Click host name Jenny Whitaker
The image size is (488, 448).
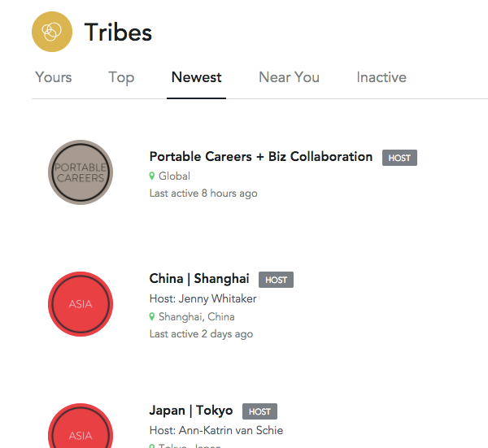tap(217, 298)
